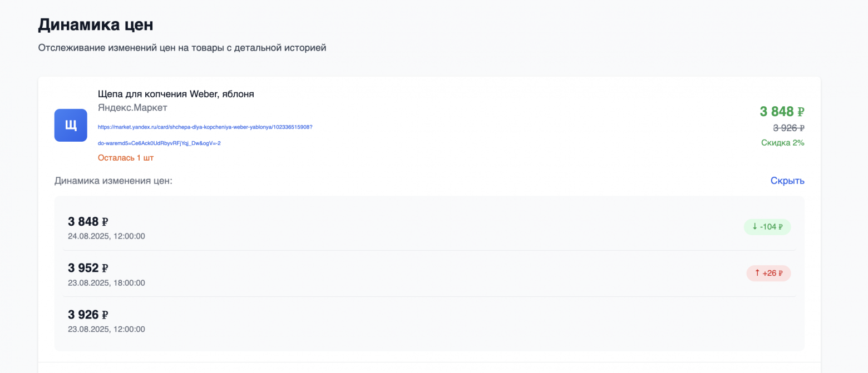Open the market.yandex.ru product URL link

tap(205, 127)
